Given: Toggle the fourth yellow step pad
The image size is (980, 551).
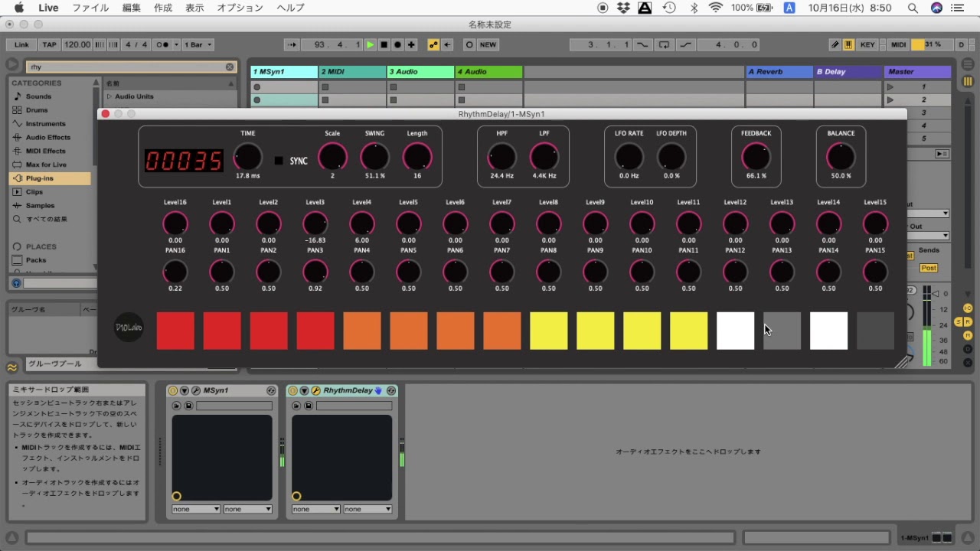Looking at the screenshot, I should 688,331.
